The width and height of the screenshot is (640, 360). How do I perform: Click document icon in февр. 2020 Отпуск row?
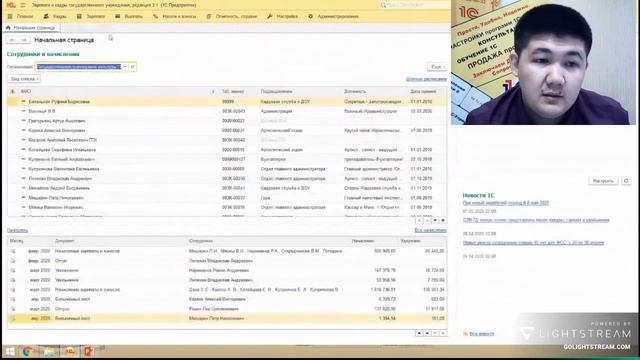(x=13, y=260)
